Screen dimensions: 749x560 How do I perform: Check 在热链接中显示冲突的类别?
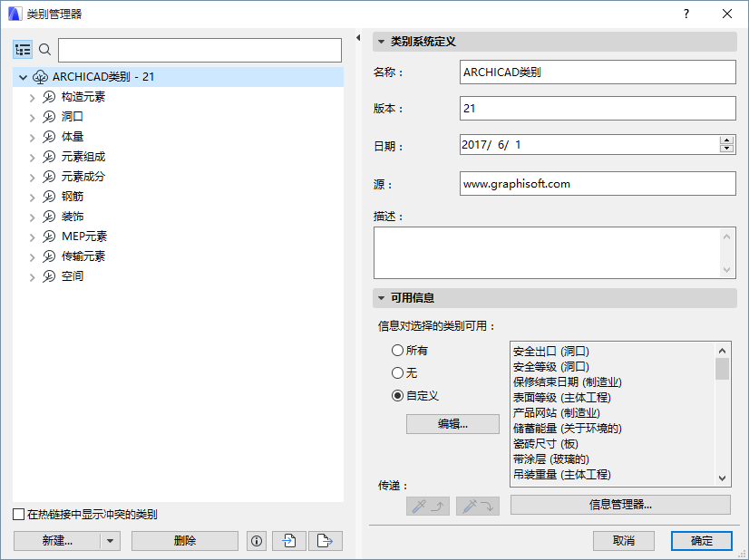coord(18,514)
